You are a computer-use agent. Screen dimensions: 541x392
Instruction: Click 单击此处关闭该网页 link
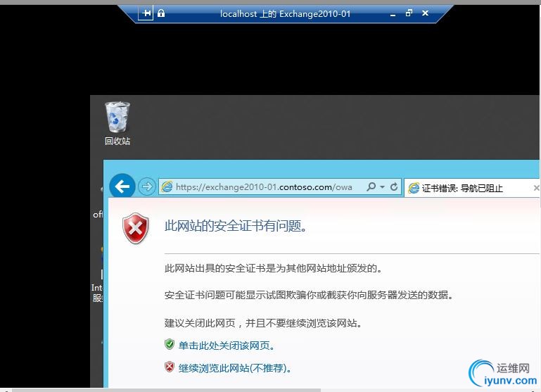tap(227, 346)
